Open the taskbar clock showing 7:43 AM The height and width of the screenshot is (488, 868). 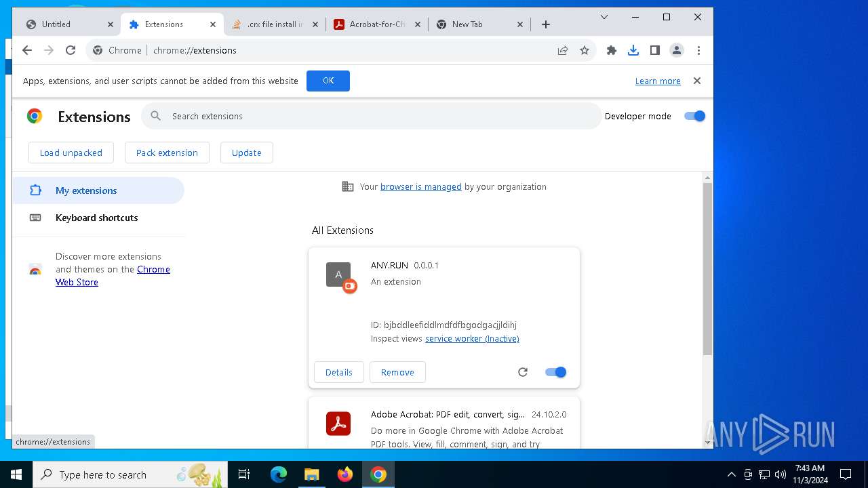click(x=810, y=474)
